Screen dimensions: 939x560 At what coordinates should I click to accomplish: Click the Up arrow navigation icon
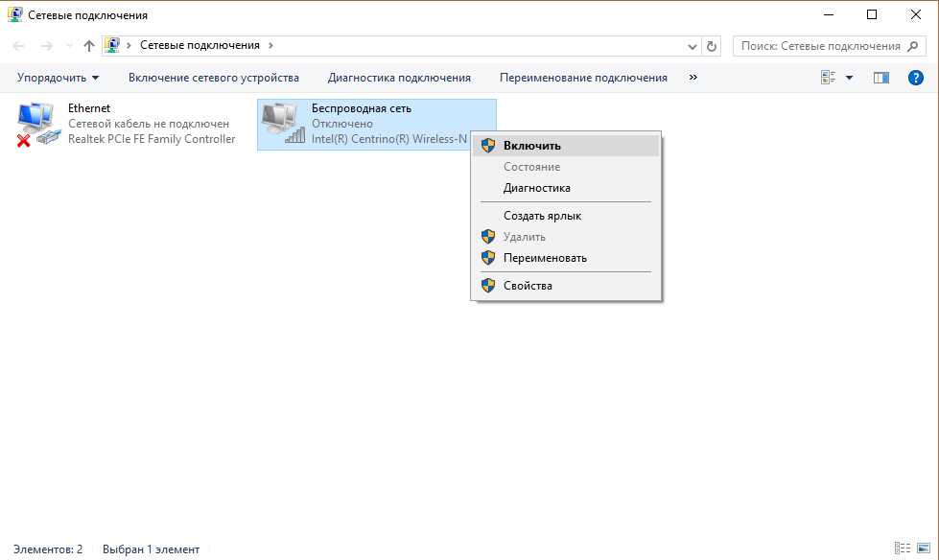tap(89, 46)
